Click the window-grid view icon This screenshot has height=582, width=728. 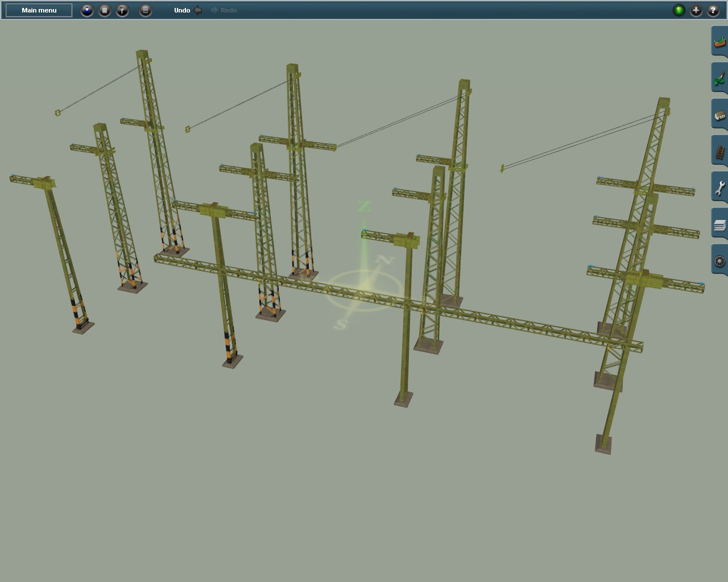146,10
